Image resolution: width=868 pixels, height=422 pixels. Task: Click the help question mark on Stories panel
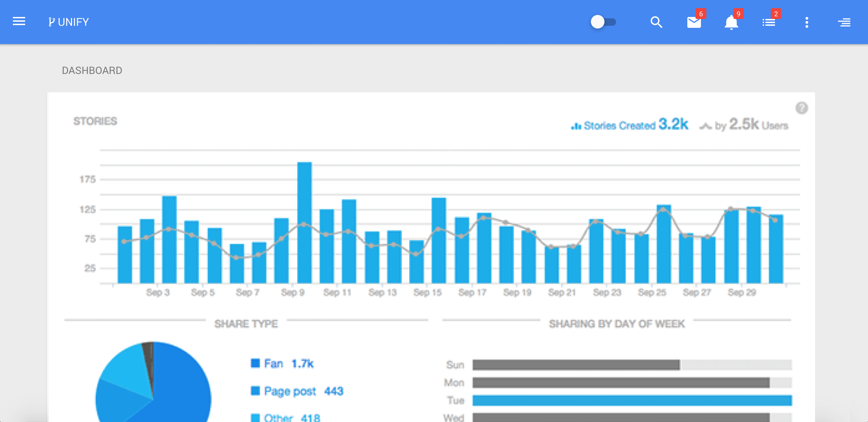(x=802, y=108)
